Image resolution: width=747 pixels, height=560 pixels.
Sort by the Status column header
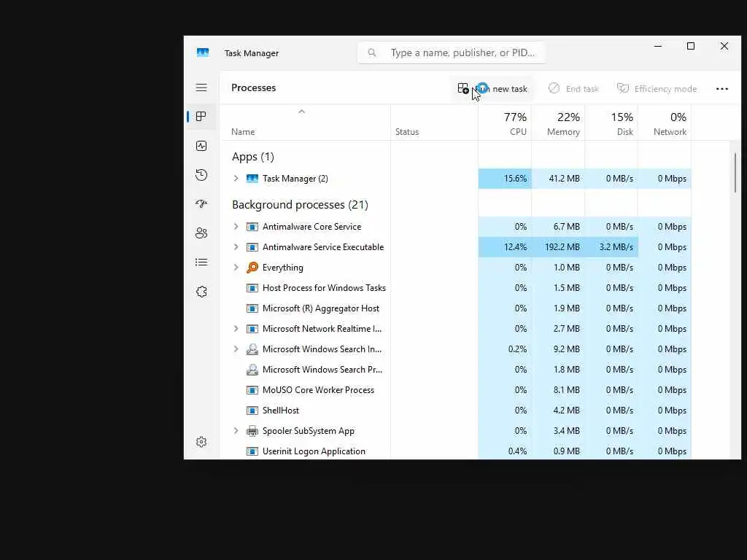pos(407,132)
